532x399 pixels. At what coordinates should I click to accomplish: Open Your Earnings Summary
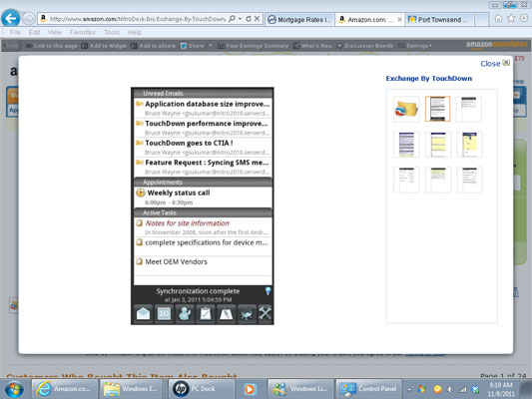pos(254,46)
